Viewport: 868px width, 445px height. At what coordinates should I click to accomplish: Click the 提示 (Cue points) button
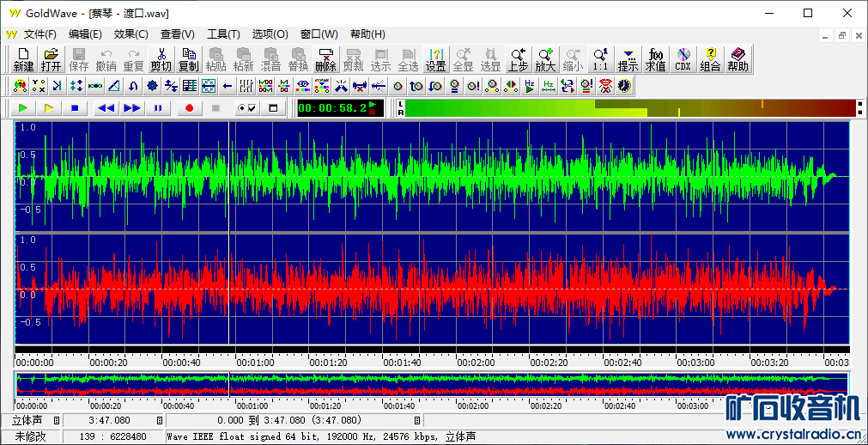click(628, 60)
